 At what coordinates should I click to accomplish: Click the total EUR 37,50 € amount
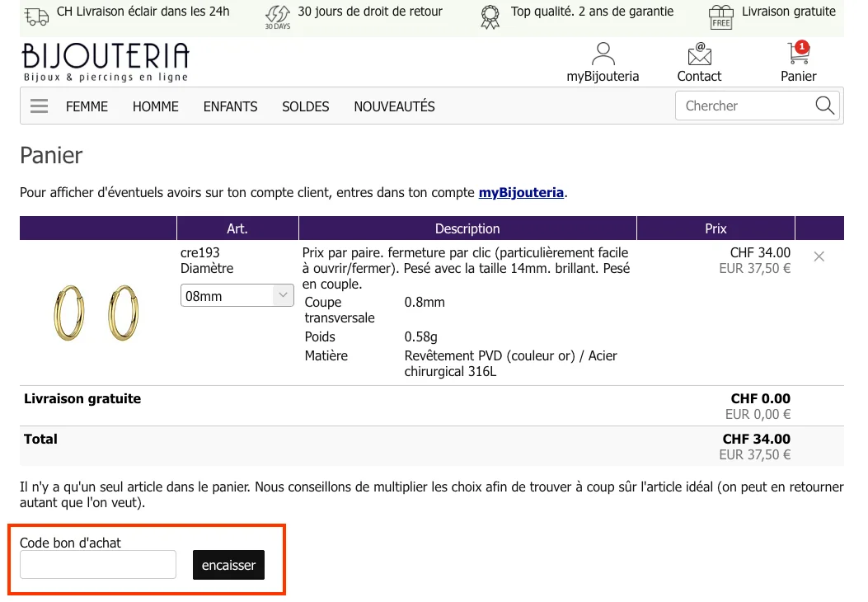(754, 455)
